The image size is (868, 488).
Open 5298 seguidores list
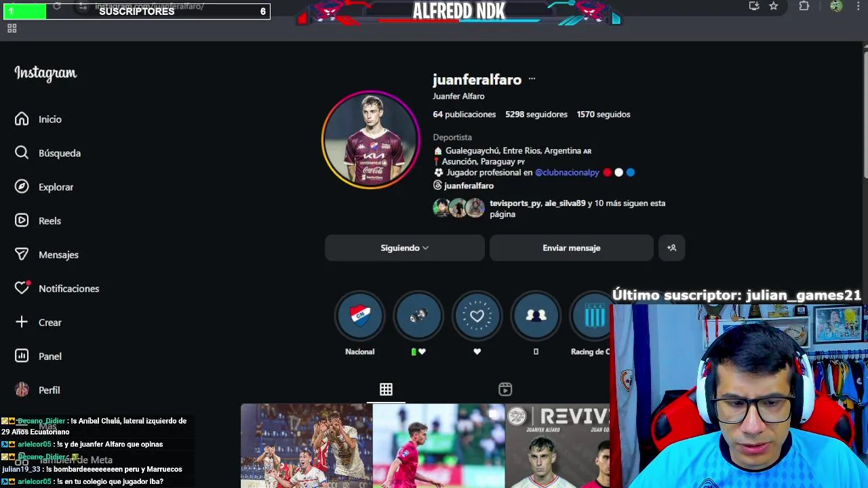click(x=536, y=115)
